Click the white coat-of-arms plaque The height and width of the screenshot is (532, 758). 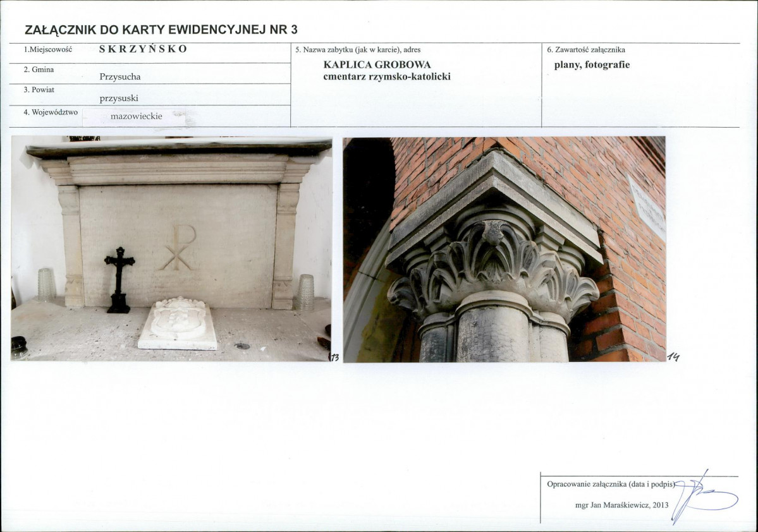click(178, 323)
